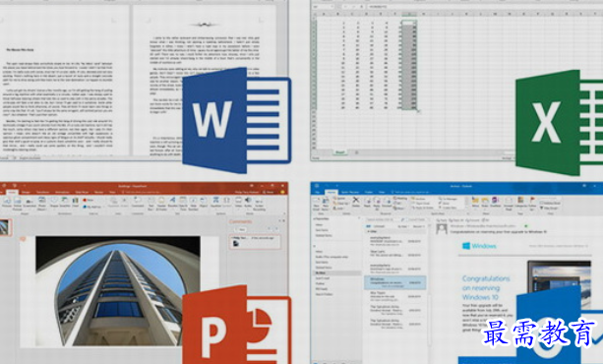The height and width of the screenshot is (364, 603).
Task: Click New Items in Outlook ribbon
Action: (x=326, y=204)
